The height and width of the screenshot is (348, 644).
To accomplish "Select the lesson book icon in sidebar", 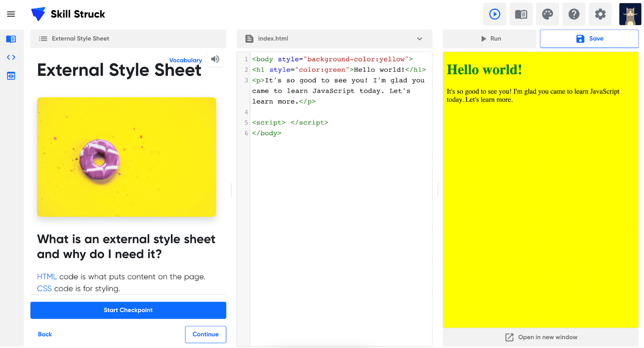I will tap(11, 39).
